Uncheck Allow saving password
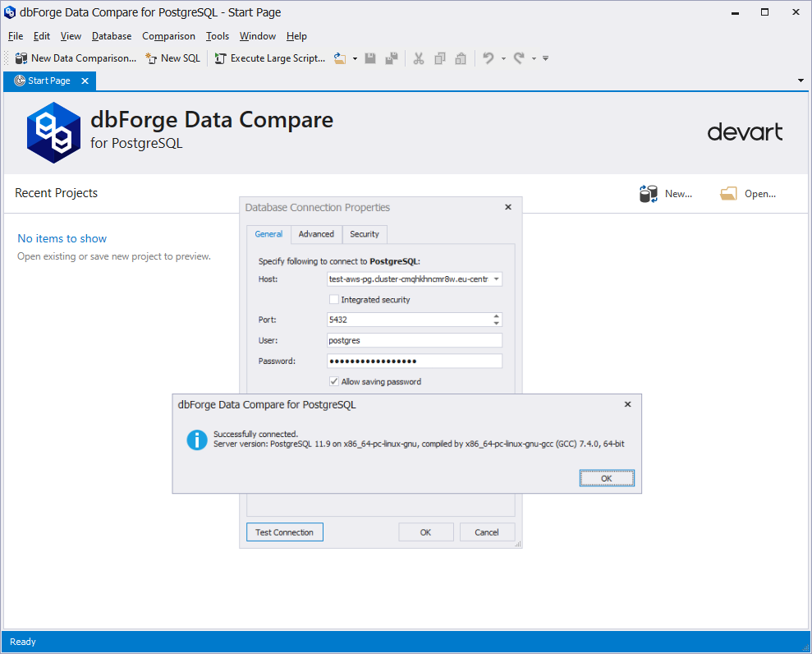The width and height of the screenshot is (812, 654). coord(334,381)
